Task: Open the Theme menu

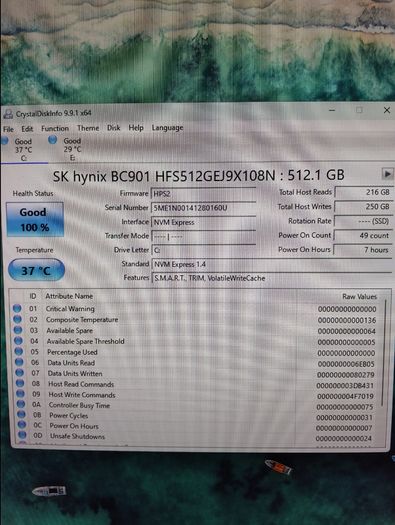Action: (x=88, y=128)
